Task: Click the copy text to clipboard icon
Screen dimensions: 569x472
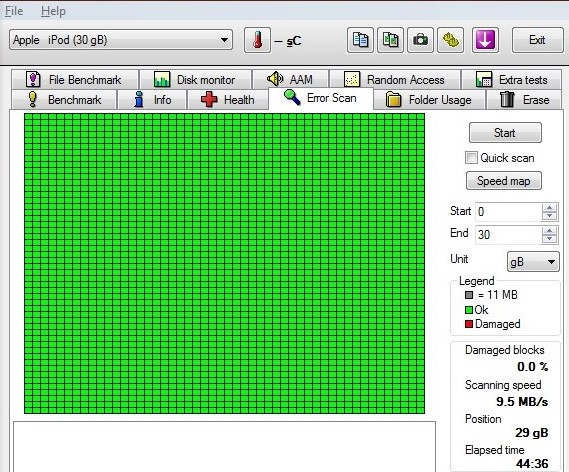Action: [360, 40]
